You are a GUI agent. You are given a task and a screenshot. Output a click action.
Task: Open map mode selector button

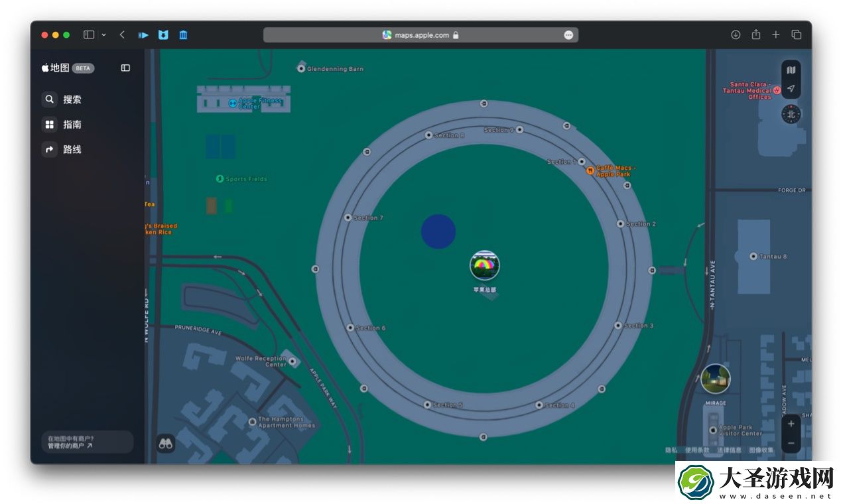(791, 70)
